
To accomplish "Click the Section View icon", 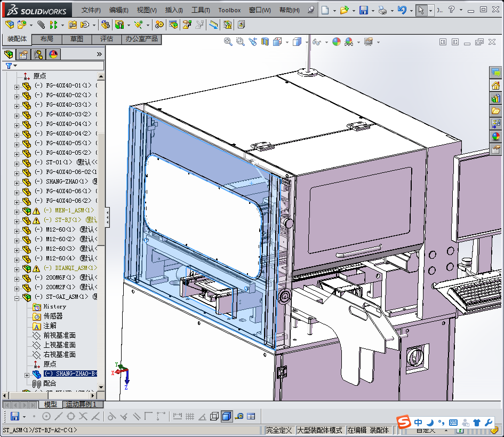I will coord(265,42).
